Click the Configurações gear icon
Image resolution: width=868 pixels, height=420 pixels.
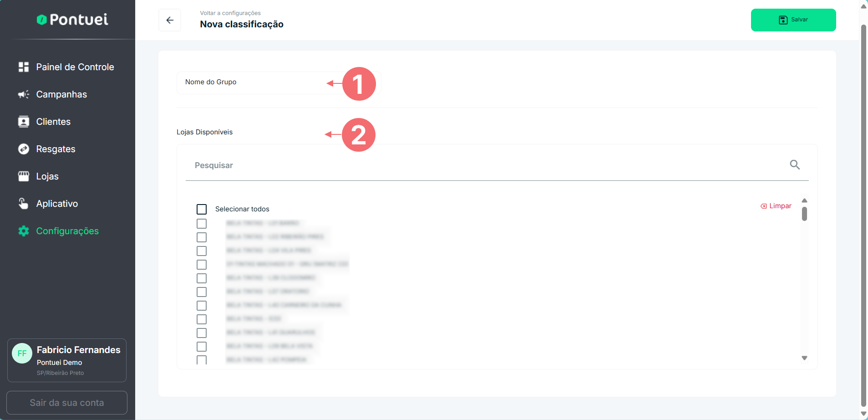point(24,231)
